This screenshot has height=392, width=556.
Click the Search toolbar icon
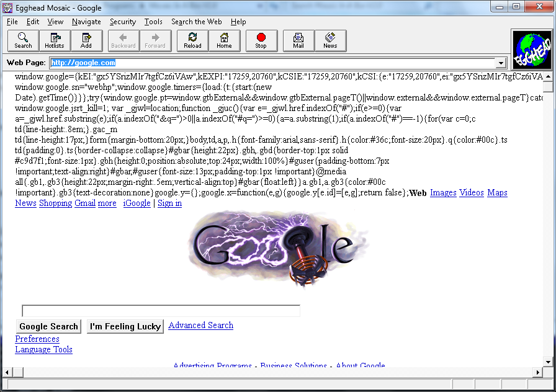click(23, 41)
